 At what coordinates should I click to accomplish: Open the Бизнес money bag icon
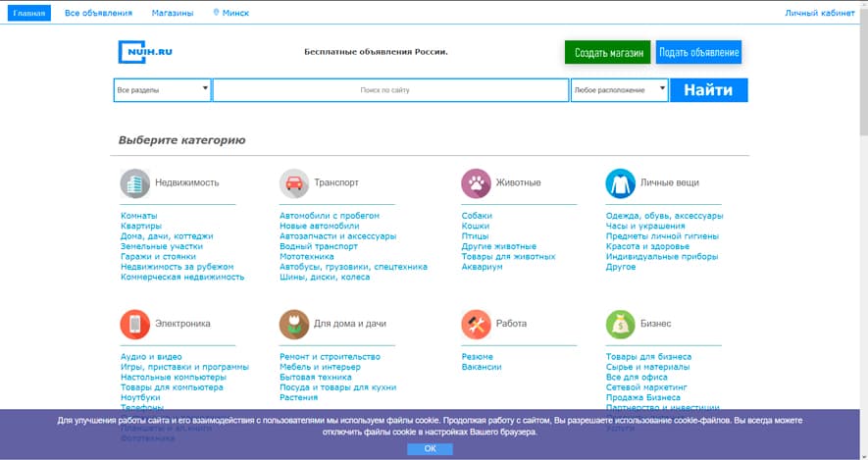[x=621, y=325]
